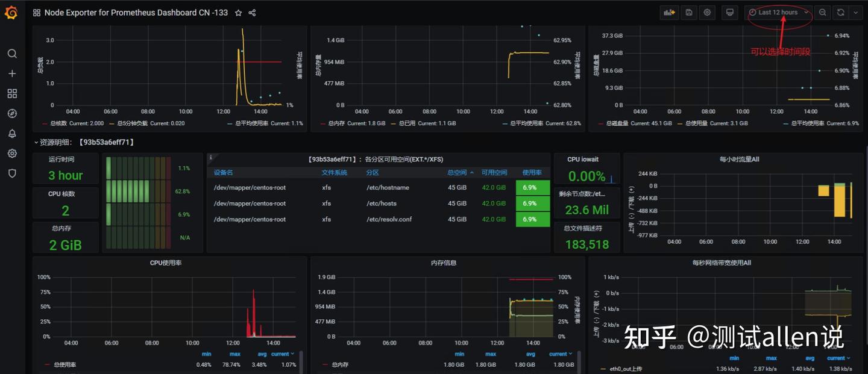Open dashboard settings gear in top bar
868x374 pixels.
(x=707, y=12)
